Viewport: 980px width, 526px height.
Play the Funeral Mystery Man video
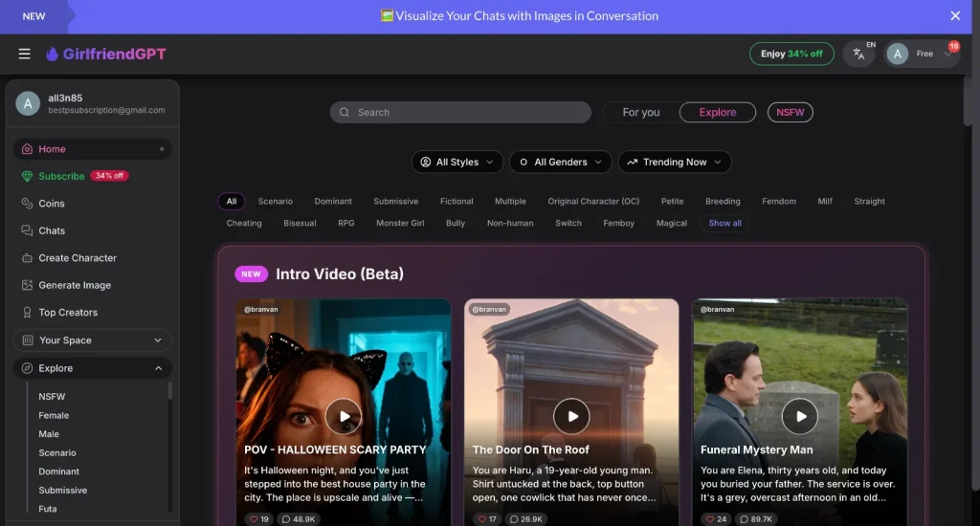tap(799, 416)
